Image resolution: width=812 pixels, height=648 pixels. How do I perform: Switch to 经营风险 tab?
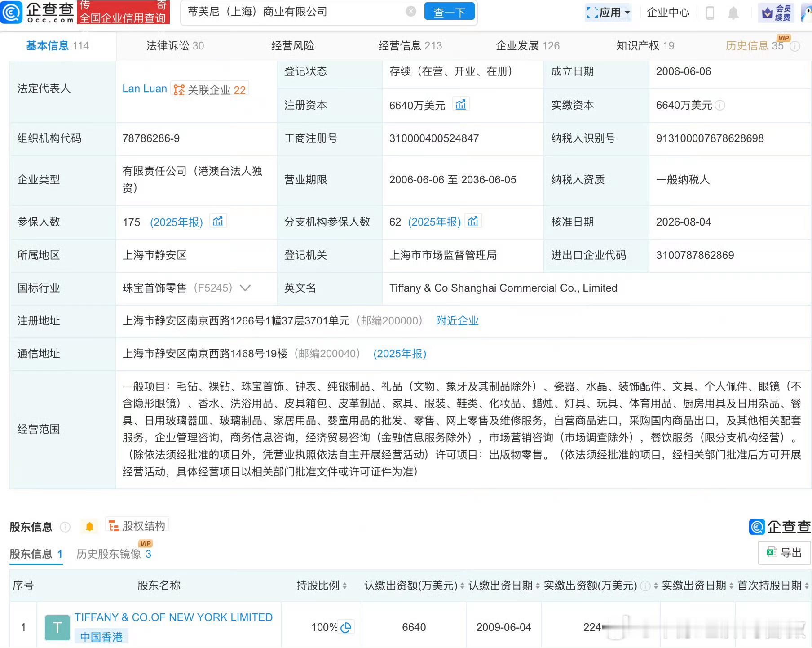(293, 46)
